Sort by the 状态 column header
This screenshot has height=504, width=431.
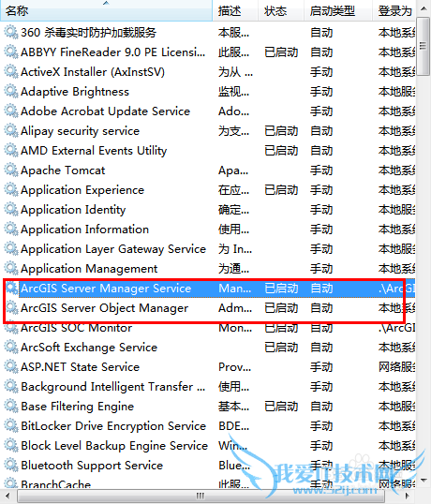(x=281, y=10)
